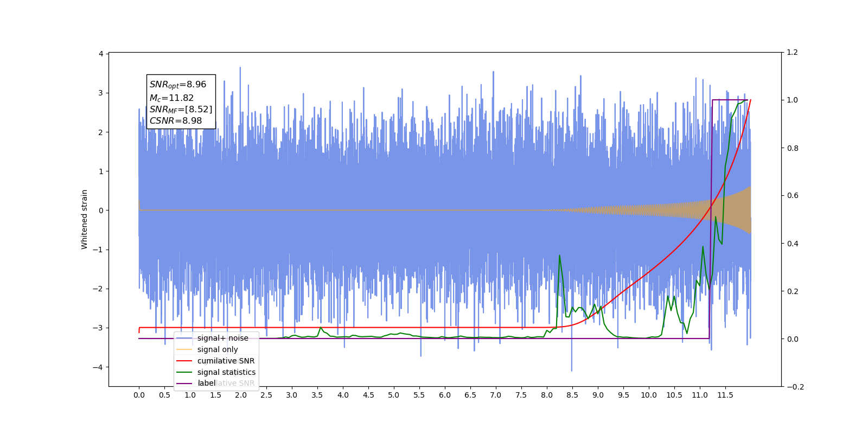
Task: Click right y-axis tick label 0.8
Action: [x=792, y=148]
